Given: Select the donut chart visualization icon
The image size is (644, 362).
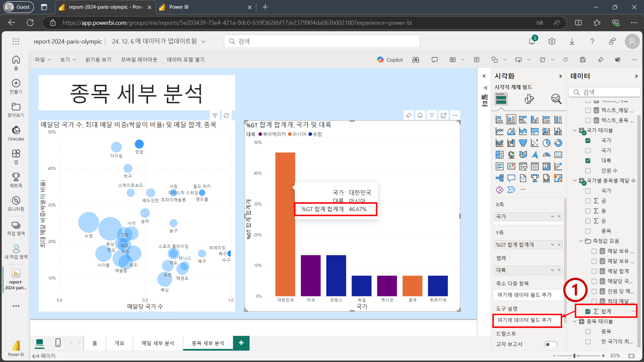Looking at the screenshot, I should tap(558, 143).
